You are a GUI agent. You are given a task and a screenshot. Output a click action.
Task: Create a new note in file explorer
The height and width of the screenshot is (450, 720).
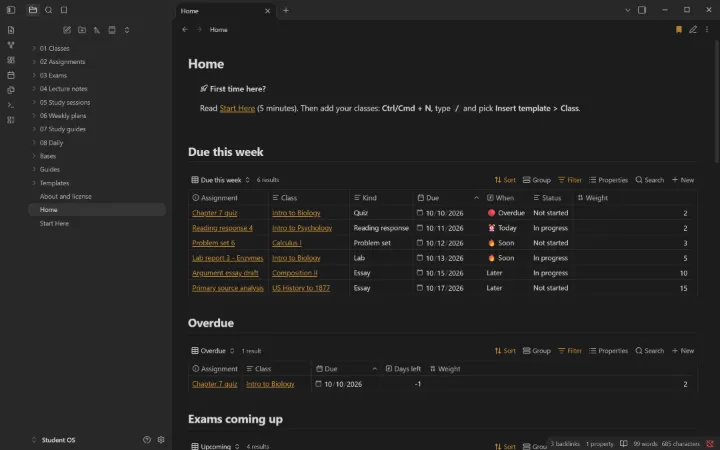[x=67, y=30]
